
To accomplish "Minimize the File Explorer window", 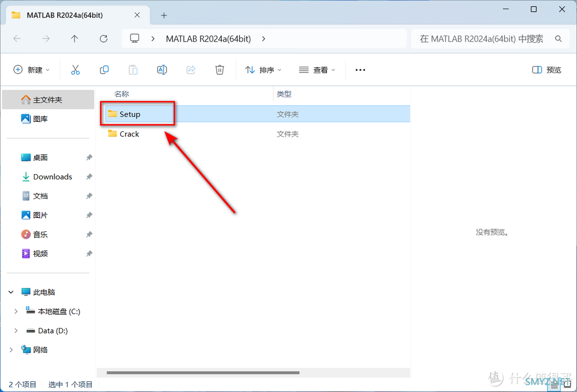I will pos(506,9).
